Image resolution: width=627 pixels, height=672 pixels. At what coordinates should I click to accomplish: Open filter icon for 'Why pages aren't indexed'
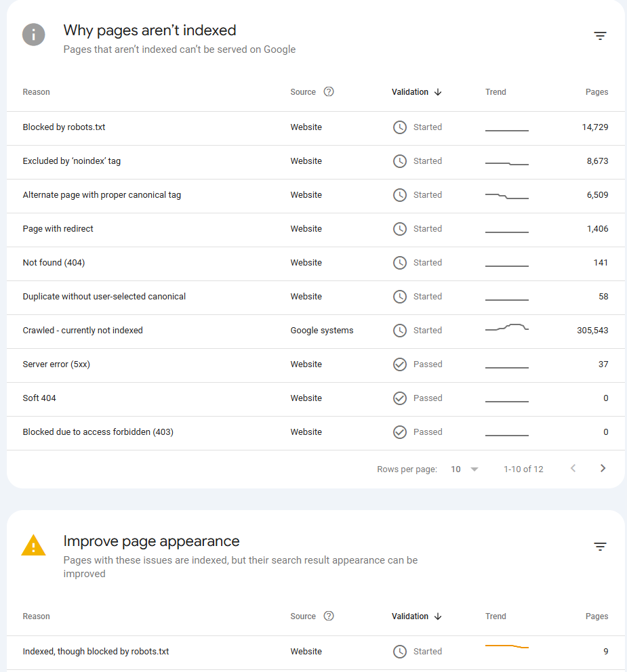[600, 36]
